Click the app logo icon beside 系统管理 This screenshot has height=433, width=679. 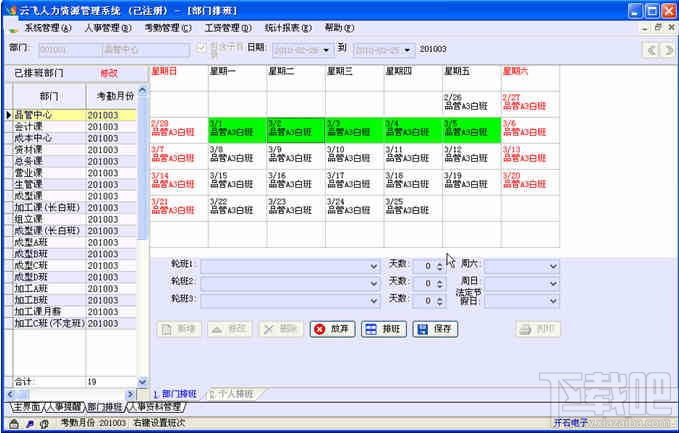pos(13,29)
